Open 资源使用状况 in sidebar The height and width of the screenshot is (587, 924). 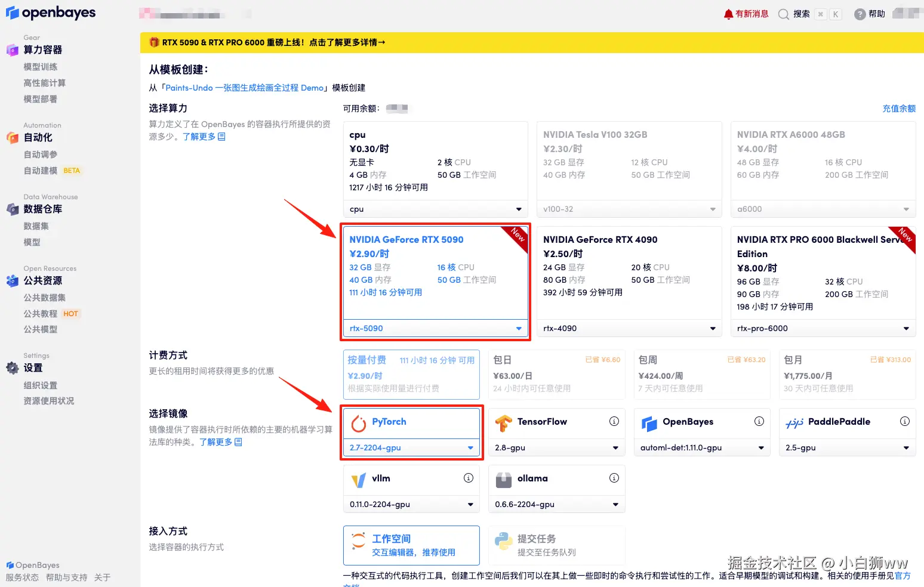coord(49,401)
